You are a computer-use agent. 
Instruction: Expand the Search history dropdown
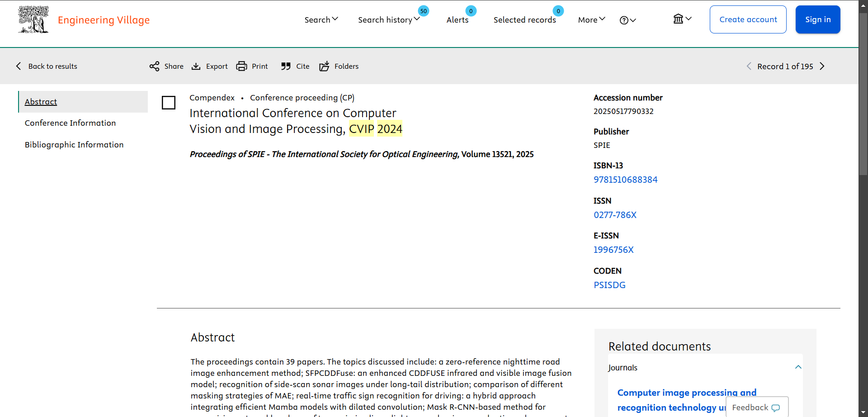pos(389,20)
